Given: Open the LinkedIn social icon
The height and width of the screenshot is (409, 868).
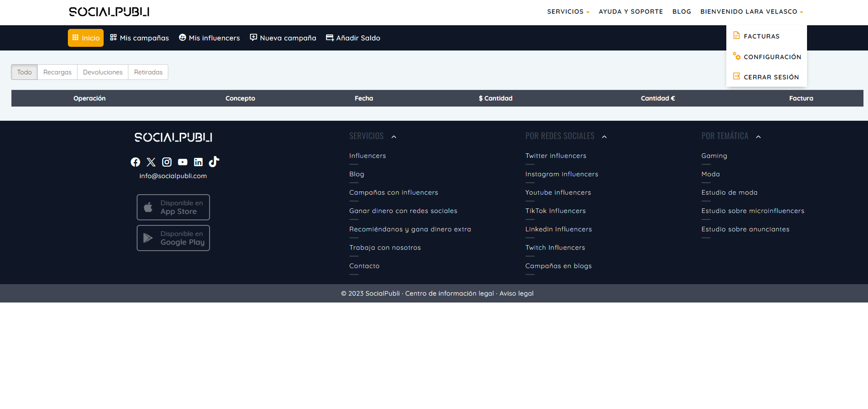Looking at the screenshot, I should point(198,162).
